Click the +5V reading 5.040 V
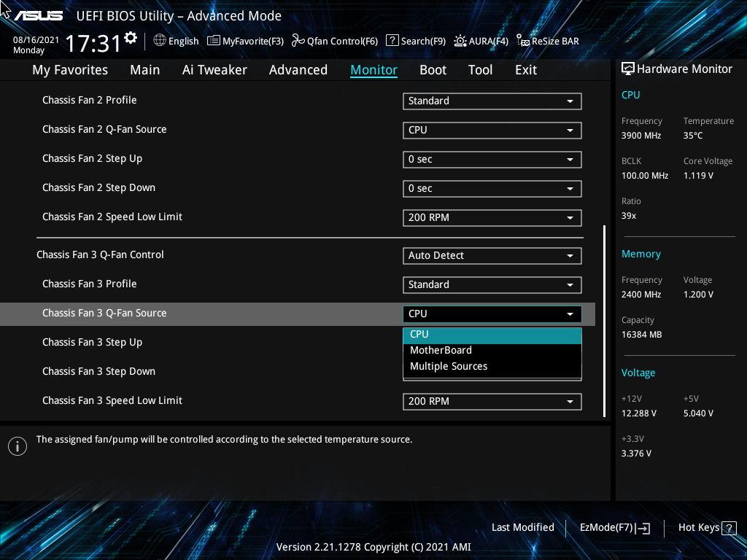Viewport: 747px width, 560px height. coord(698,413)
